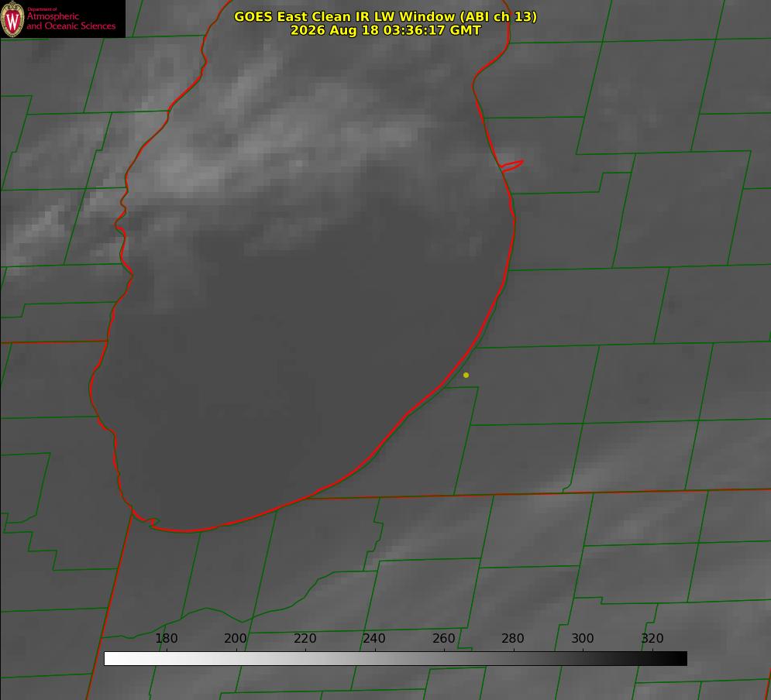Click the 320 colorbar label

coord(652,638)
